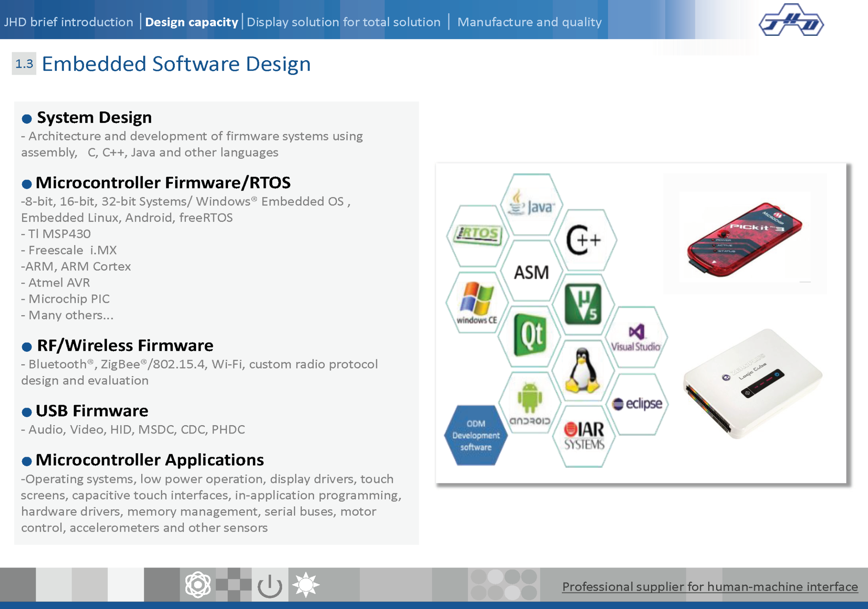Click the ODM Development software hexagon

tap(476, 435)
